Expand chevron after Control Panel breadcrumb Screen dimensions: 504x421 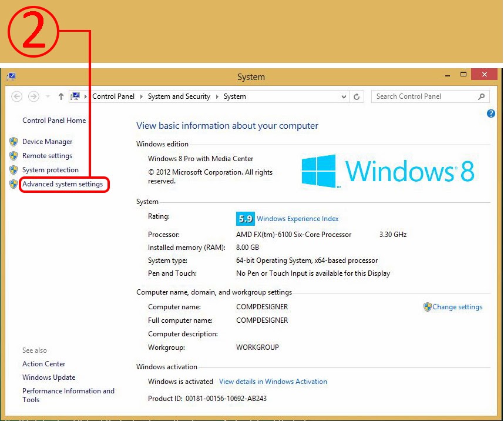click(x=141, y=96)
